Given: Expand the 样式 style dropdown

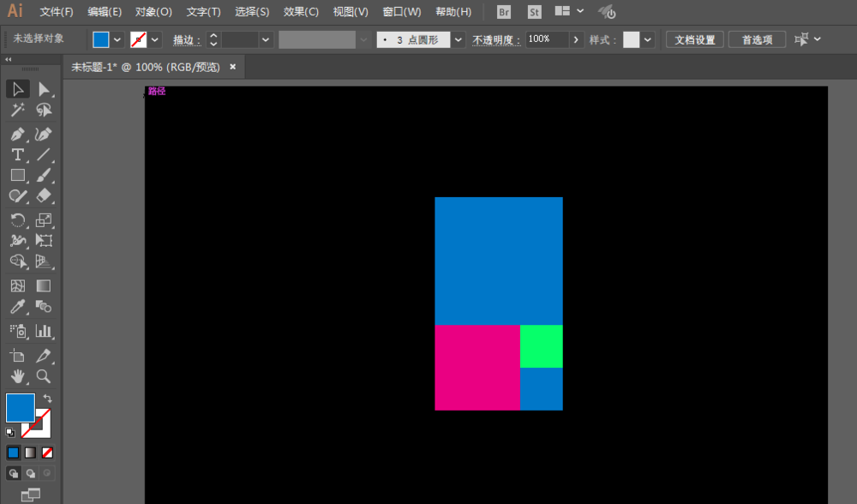Looking at the screenshot, I should click(649, 39).
